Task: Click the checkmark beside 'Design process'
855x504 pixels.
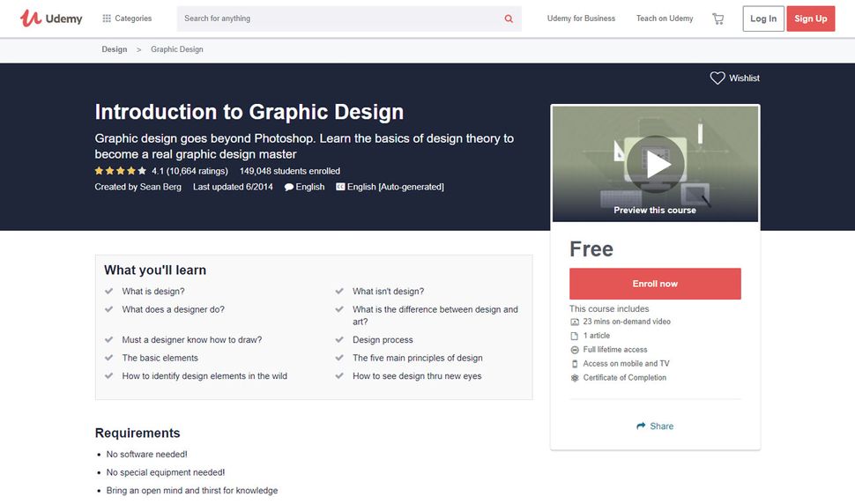Action: click(339, 340)
